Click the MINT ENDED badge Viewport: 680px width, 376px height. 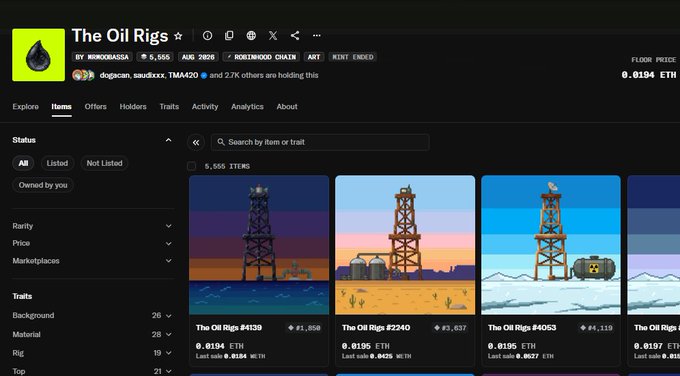[x=353, y=57]
